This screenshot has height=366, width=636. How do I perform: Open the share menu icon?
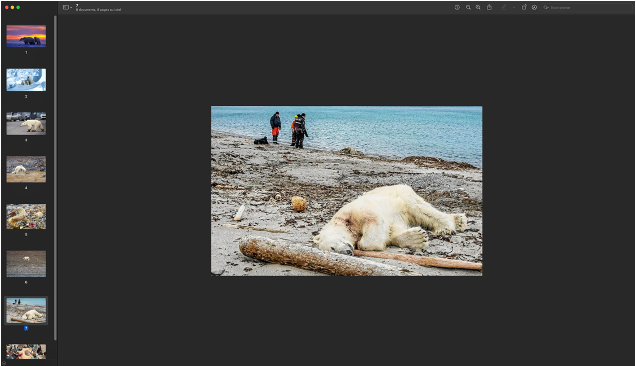490,7
